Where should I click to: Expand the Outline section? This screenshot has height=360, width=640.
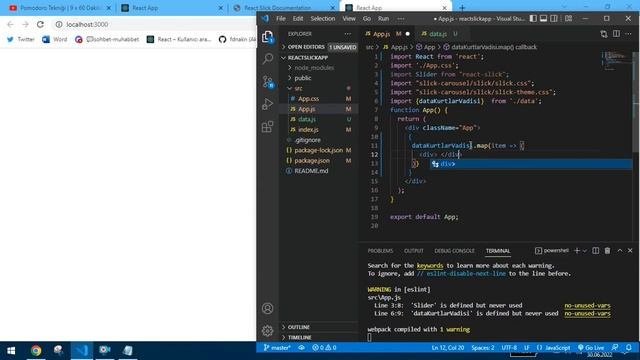(318, 327)
